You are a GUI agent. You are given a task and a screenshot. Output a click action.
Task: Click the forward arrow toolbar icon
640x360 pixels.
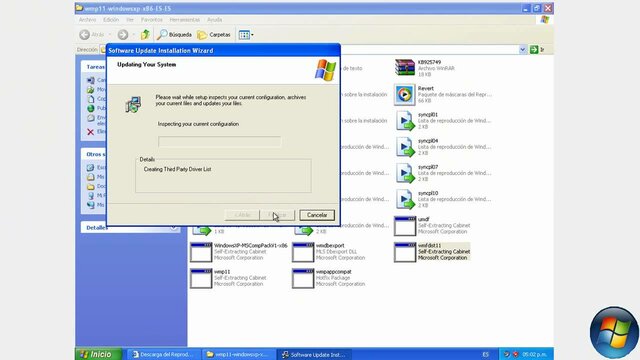(123, 35)
